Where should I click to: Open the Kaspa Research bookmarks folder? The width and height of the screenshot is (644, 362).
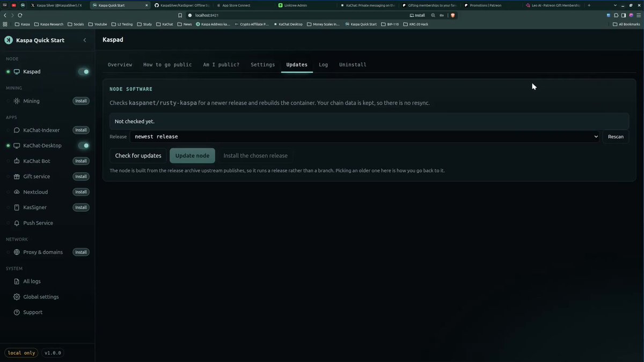(48, 24)
